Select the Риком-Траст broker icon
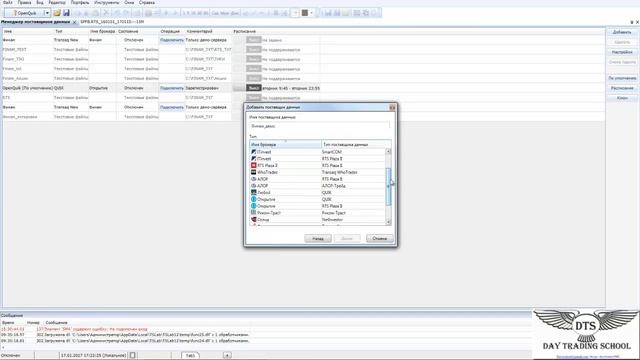This screenshot has height=360, width=640. [253, 213]
